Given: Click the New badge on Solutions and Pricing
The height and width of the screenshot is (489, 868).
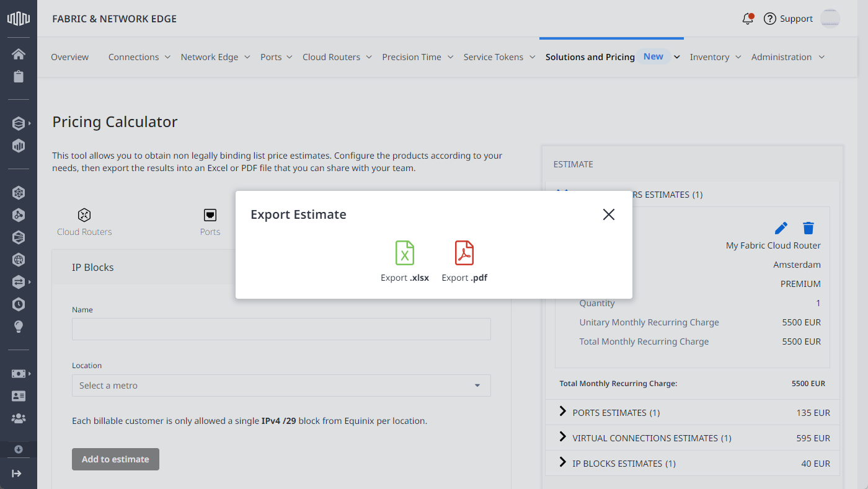Looking at the screenshot, I should 653,56.
